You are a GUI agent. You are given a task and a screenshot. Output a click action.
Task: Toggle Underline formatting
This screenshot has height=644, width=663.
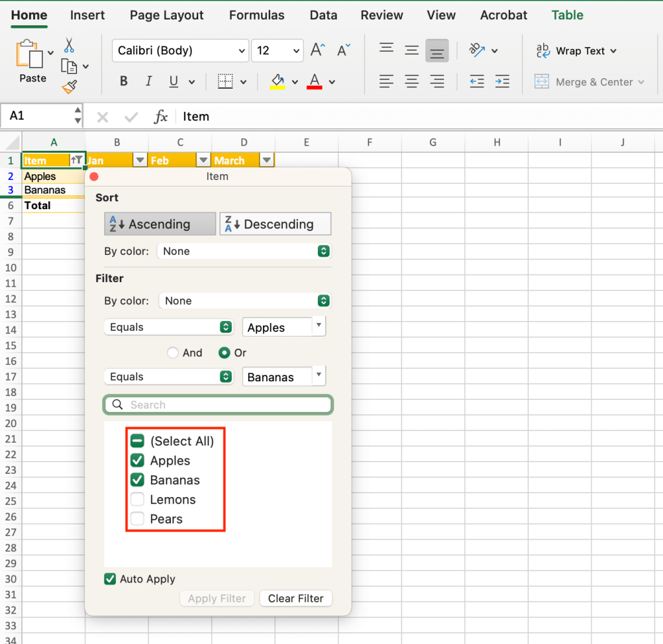(174, 81)
